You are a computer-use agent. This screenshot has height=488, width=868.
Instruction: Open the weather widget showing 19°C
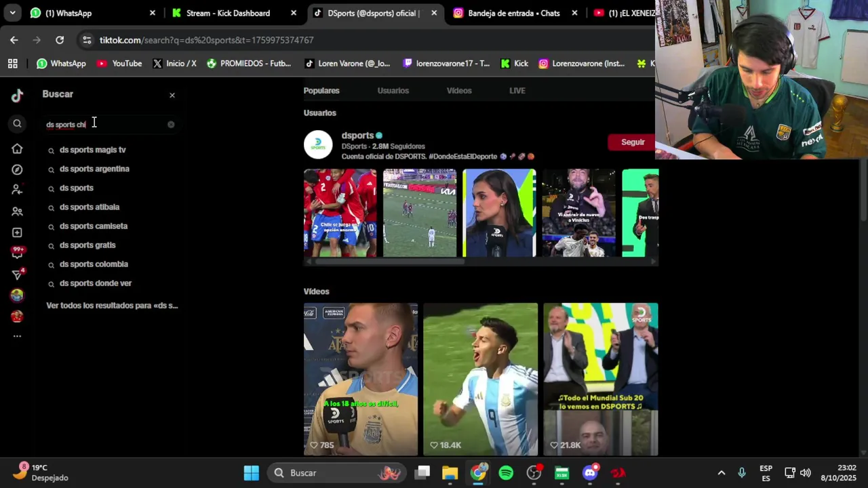[42, 472]
